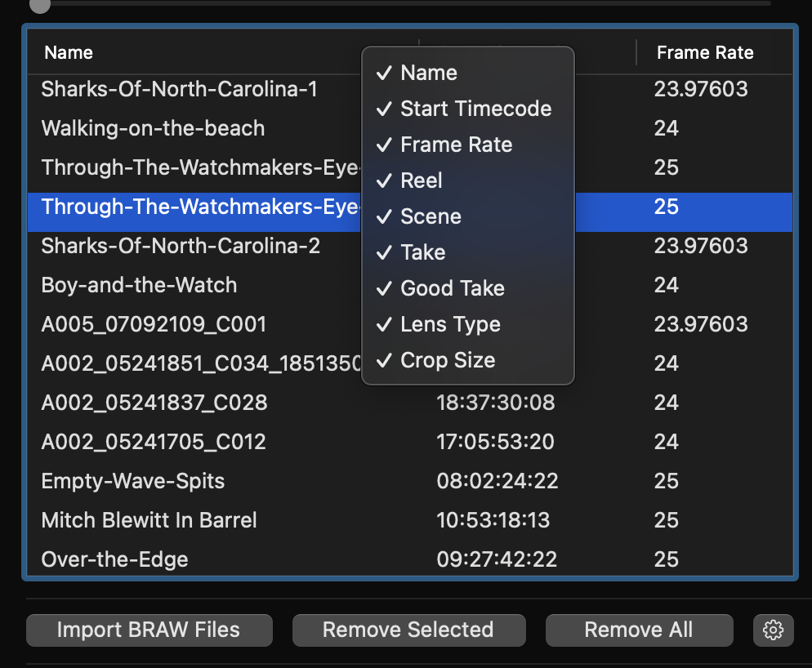Click the Frame Rate column header
812x668 pixels.
click(x=704, y=53)
